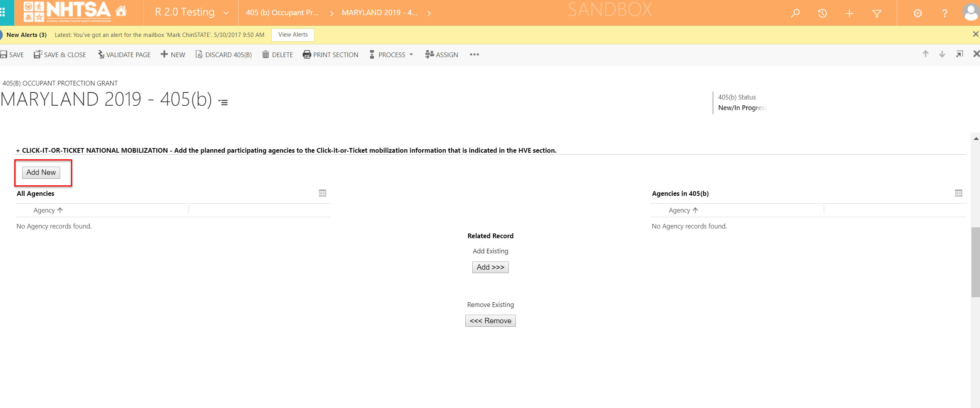
Task: Open the user profile avatar
Action: point(971,12)
